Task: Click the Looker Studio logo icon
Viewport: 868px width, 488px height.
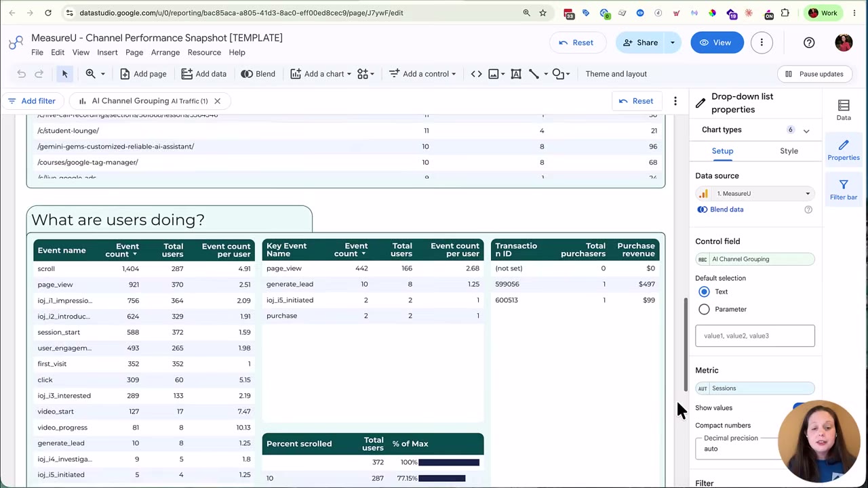Action: [x=16, y=43]
